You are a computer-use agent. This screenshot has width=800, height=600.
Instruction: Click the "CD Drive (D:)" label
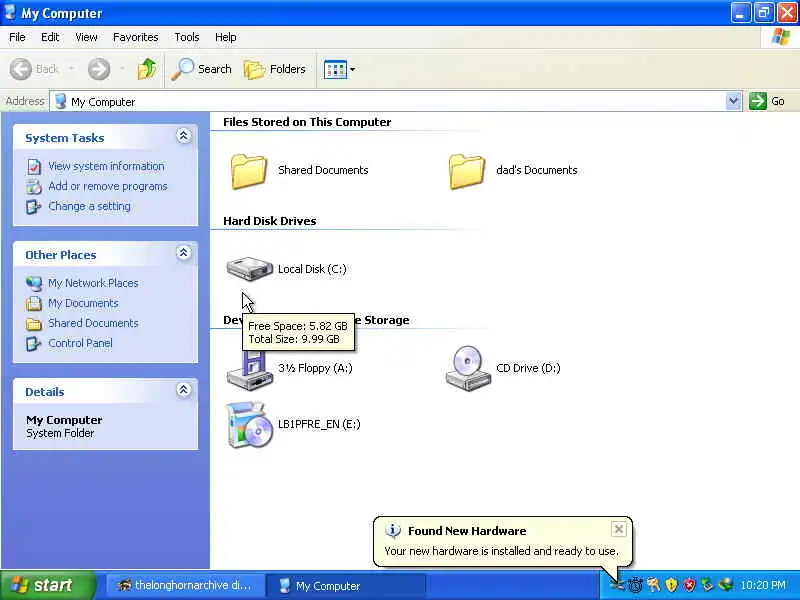[x=528, y=368]
